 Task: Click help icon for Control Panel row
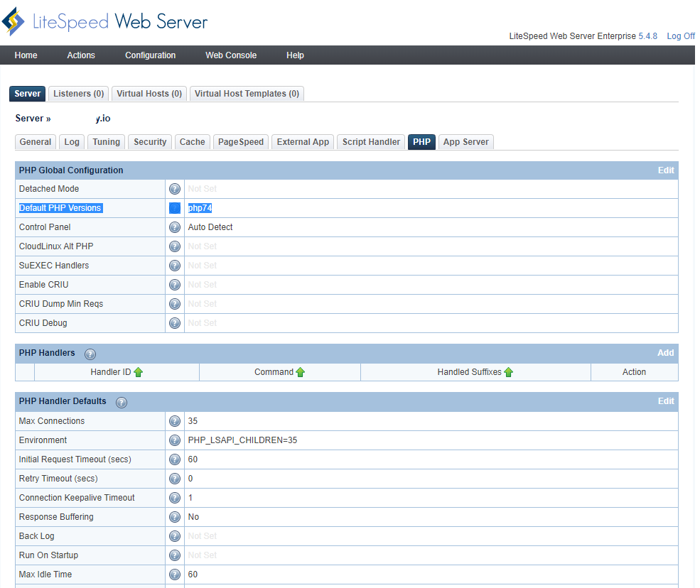(x=175, y=227)
